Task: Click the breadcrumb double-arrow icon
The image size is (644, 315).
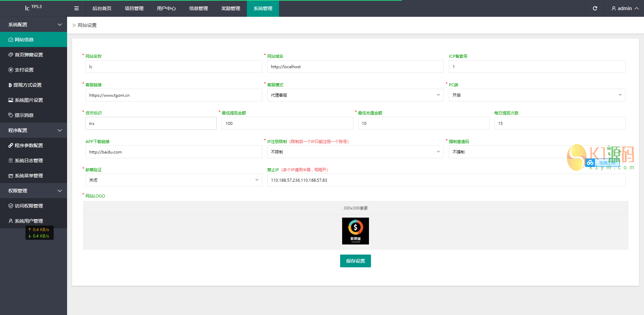Action: [74, 25]
